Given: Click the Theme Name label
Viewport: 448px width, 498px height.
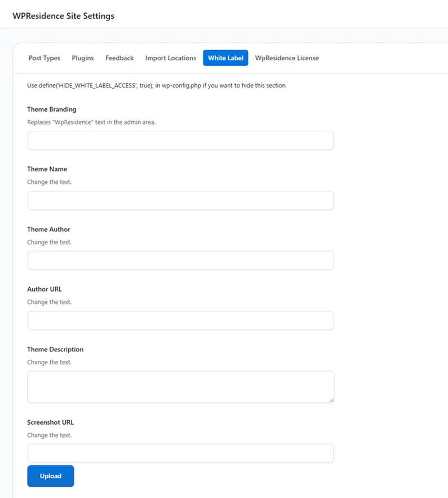Looking at the screenshot, I should (x=47, y=169).
